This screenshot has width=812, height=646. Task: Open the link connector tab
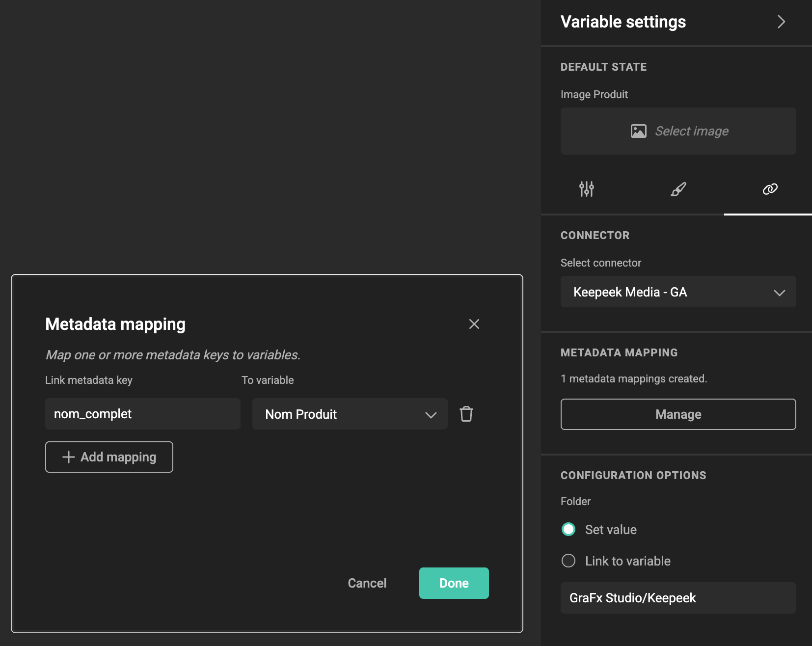coord(769,188)
